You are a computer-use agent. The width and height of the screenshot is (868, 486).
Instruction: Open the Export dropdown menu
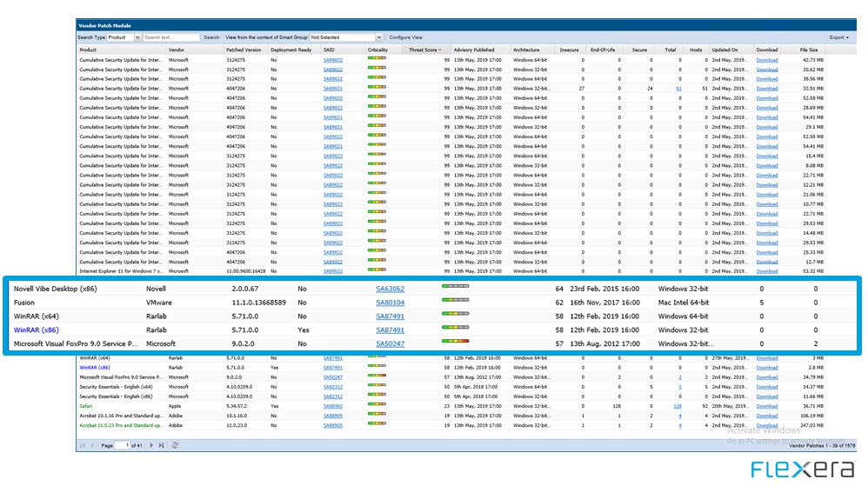pos(838,37)
